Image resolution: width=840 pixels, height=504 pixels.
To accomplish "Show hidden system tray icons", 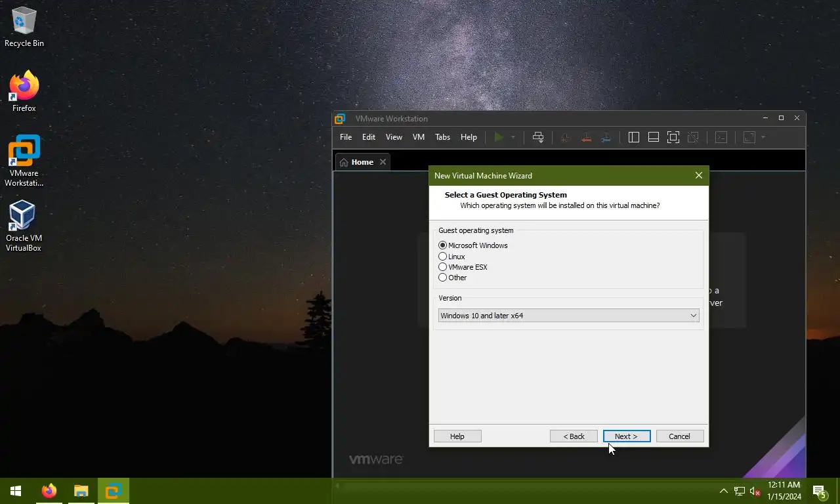I will pos(724,491).
